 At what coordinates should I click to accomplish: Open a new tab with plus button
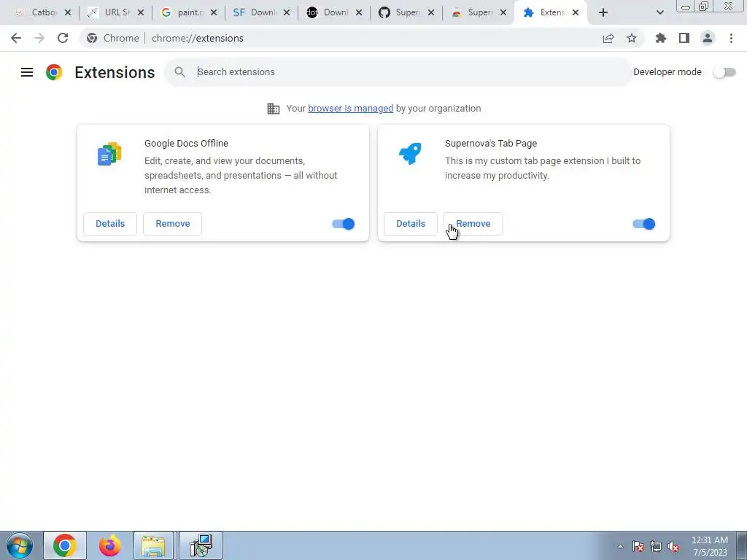[x=603, y=13]
